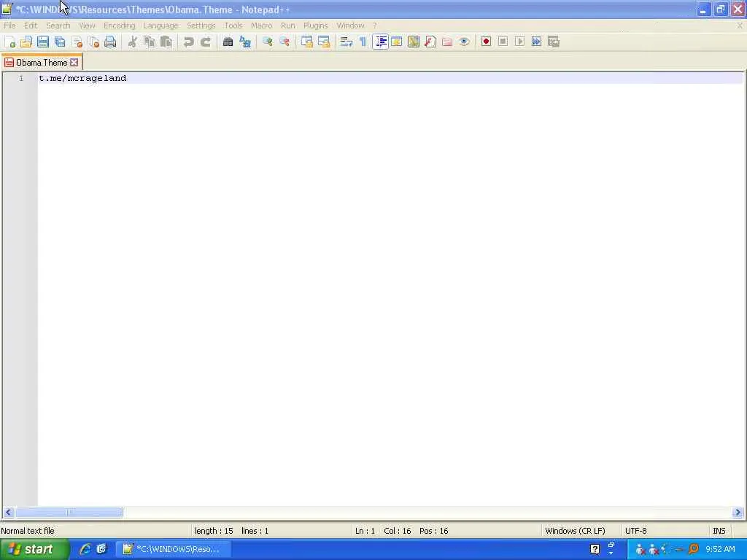747x560 pixels.
Task: Open the Windows Start menu
Action: pos(34,550)
